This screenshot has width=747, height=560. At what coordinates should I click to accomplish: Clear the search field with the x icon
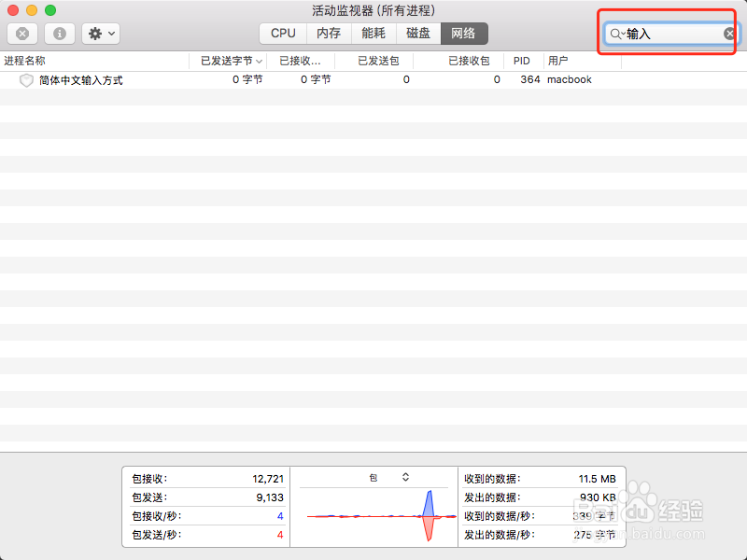pos(729,34)
